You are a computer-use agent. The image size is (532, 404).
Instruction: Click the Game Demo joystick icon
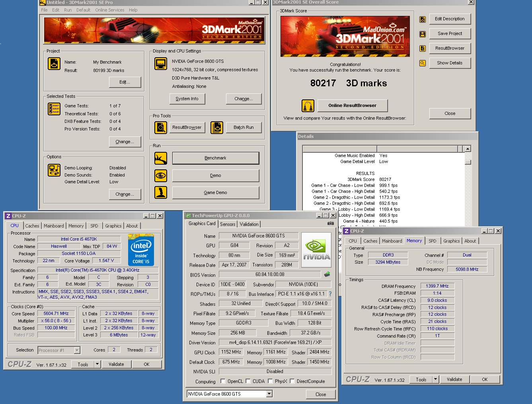pos(161,192)
